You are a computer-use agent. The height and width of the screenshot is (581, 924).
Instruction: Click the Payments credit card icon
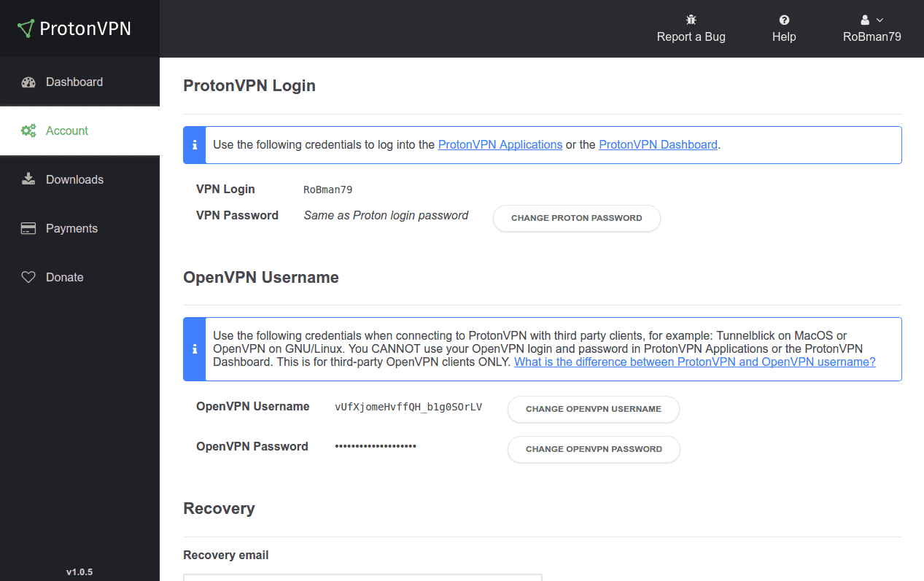click(x=28, y=228)
